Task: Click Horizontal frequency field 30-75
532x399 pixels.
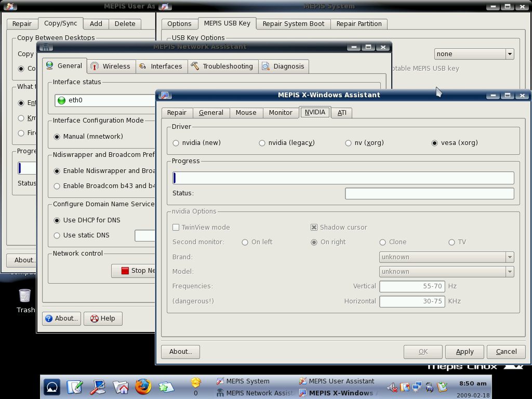Action: [412, 301]
